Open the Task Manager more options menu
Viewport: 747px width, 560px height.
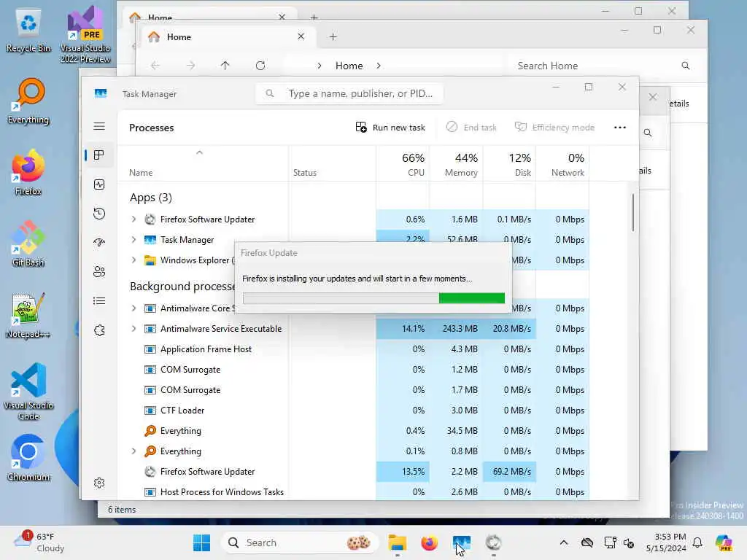click(620, 127)
